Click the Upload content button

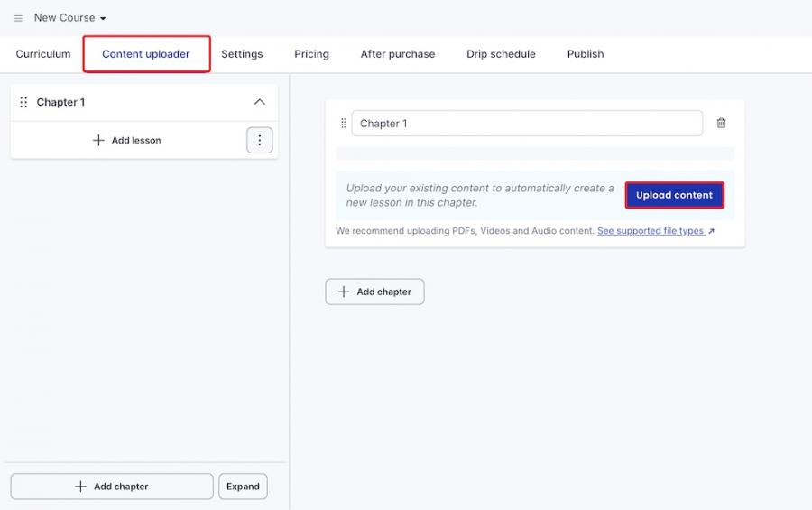pos(674,195)
